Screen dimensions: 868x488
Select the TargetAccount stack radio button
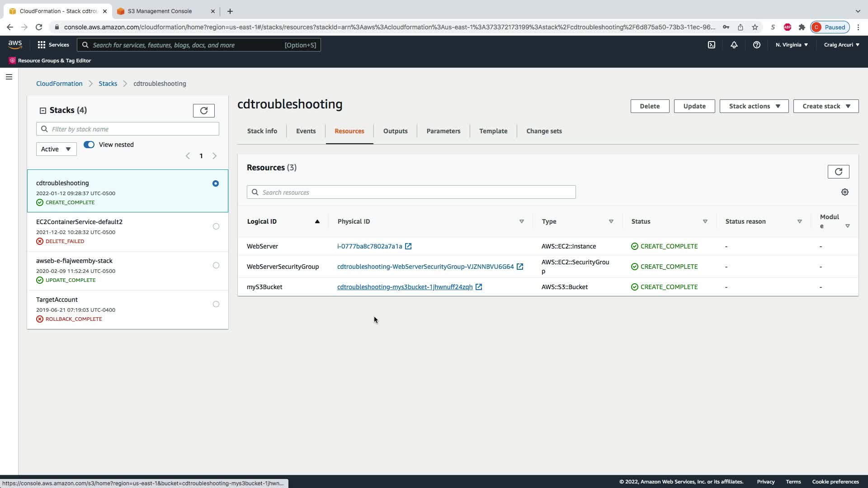point(216,304)
